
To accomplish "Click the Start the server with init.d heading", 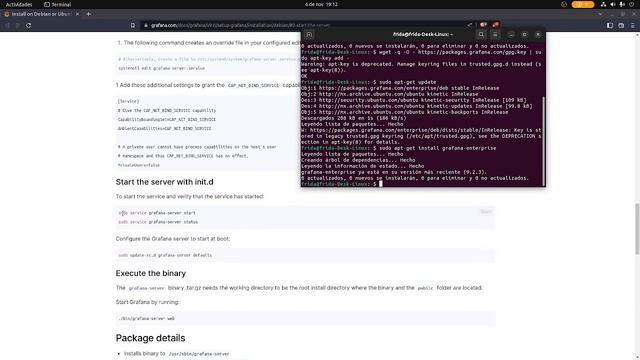I will (164, 182).
